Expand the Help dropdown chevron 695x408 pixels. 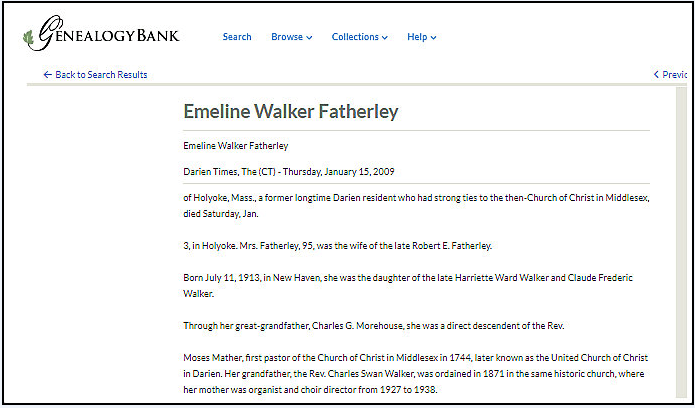click(433, 38)
